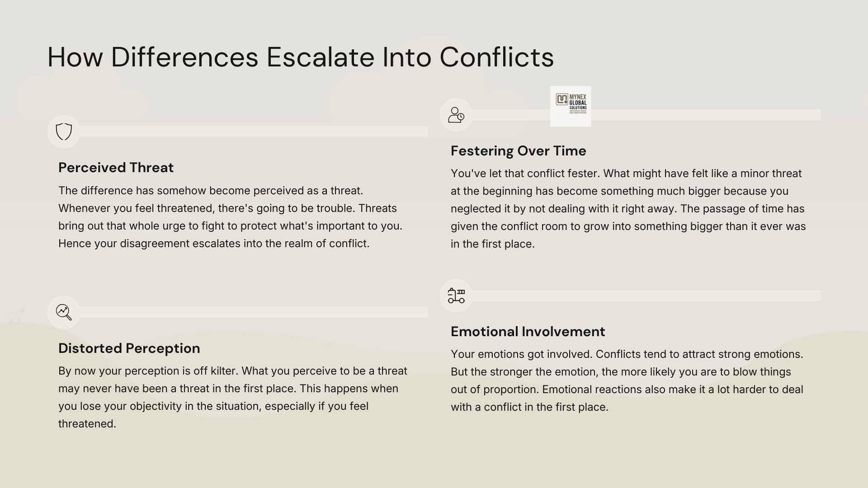Click the paragraph beginning 'The difference has somehow'
The width and height of the screenshot is (868, 488).
click(230, 217)
